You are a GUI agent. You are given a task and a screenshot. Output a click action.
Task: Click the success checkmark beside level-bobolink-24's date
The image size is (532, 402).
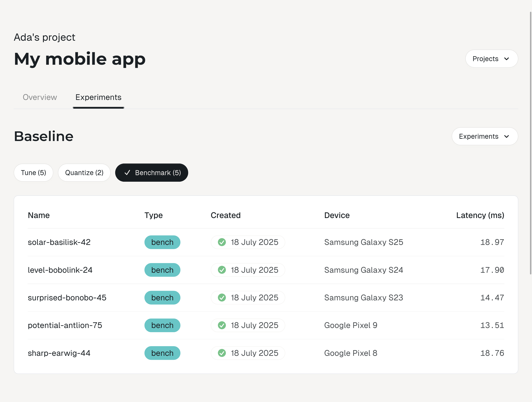click(x=222, y=270)
